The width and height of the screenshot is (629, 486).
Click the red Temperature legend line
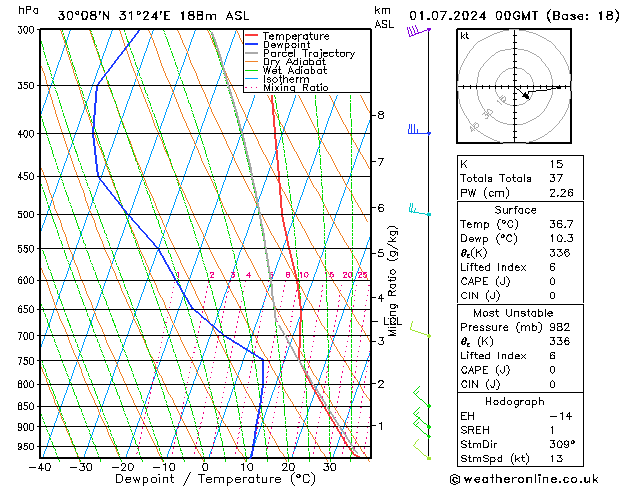pyautogui.click(x=252, y=36)
